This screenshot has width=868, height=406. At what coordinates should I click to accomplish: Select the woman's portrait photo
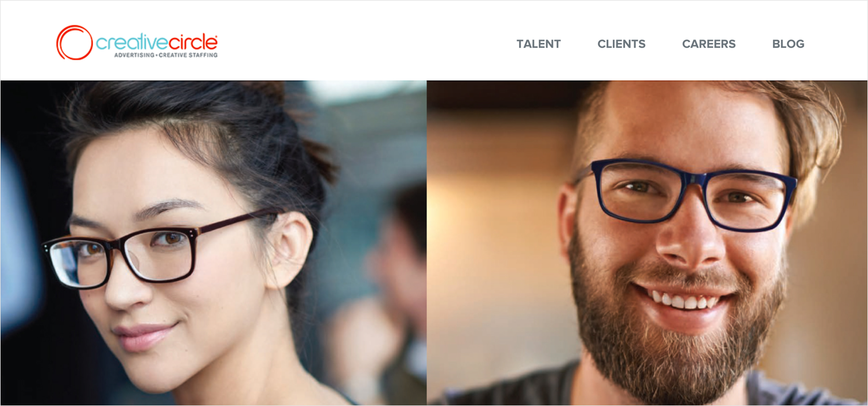(x=214, y=243)
